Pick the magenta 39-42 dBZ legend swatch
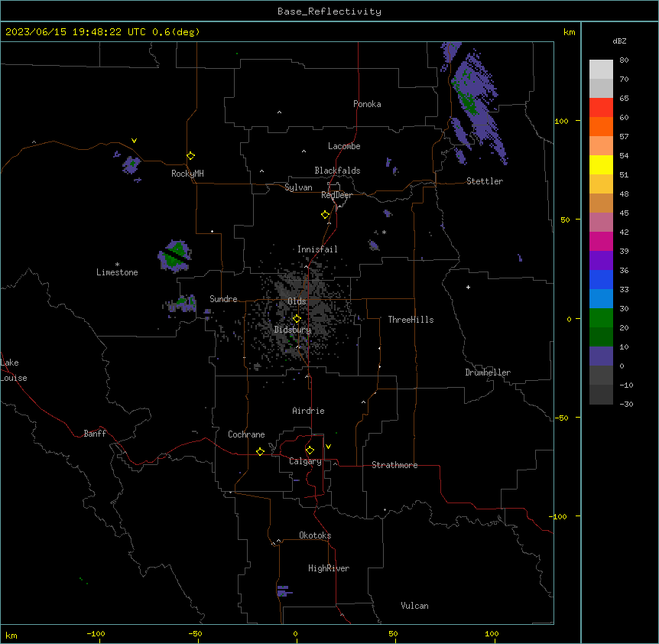Viewport: 659px width, 644px height. click(x=601, y=241)
